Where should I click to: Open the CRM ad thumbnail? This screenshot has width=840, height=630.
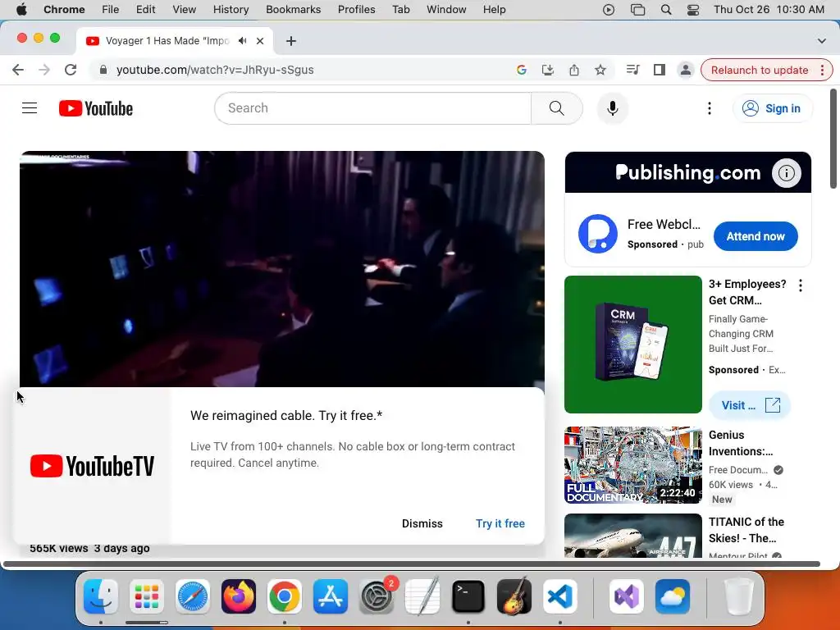[x=632, y=345]
